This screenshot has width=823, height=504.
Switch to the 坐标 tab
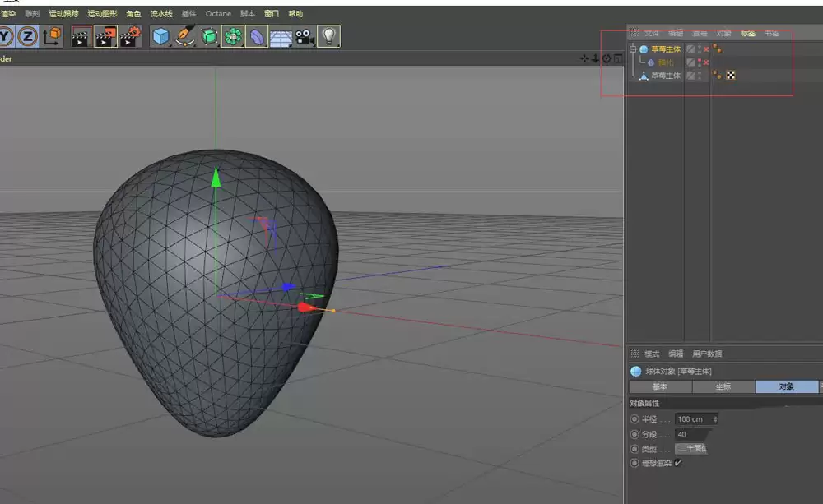click(724, 386)
